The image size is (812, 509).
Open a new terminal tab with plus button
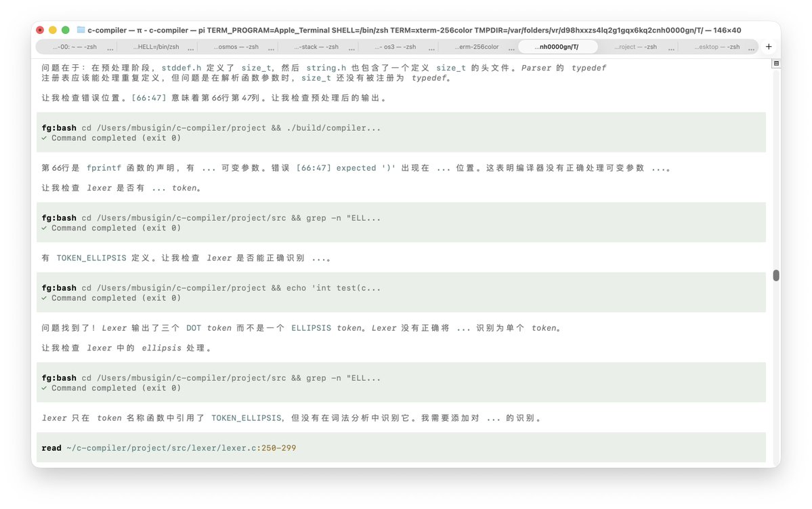[x=769, y=47]
